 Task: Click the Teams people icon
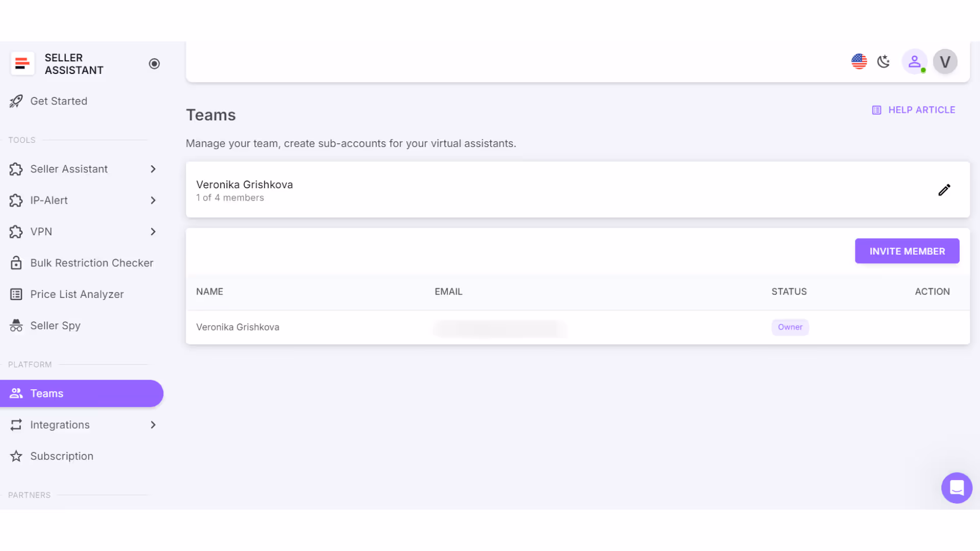click(16, 393)
